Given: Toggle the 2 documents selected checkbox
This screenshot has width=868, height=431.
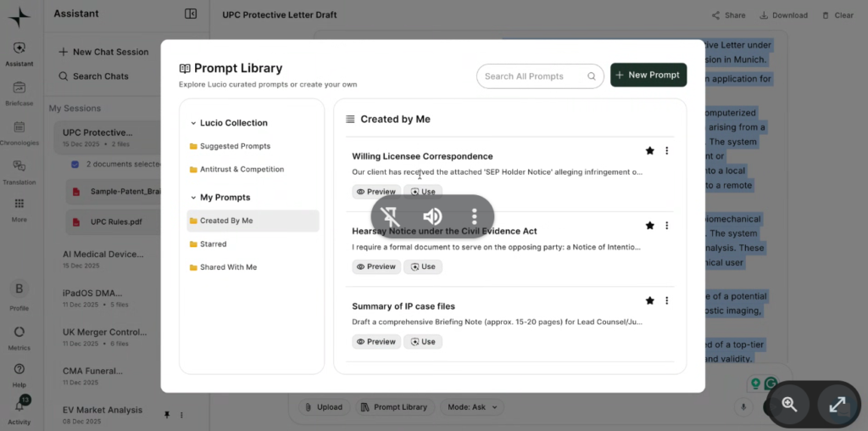Looking at the screenshot, I should [75, 164].
